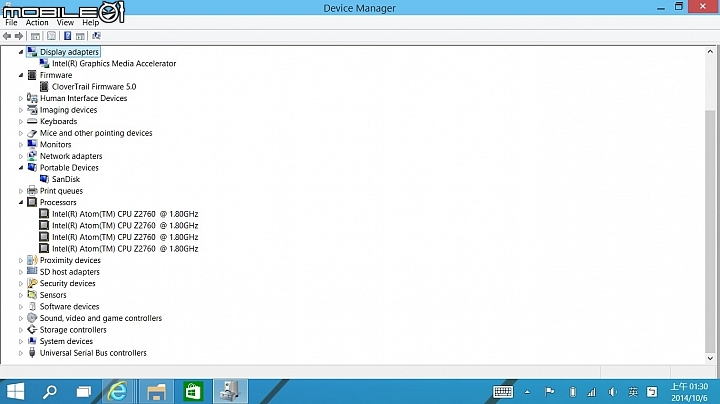Click the SD host adapters icon
720x404 pixels.
(32, 271)
